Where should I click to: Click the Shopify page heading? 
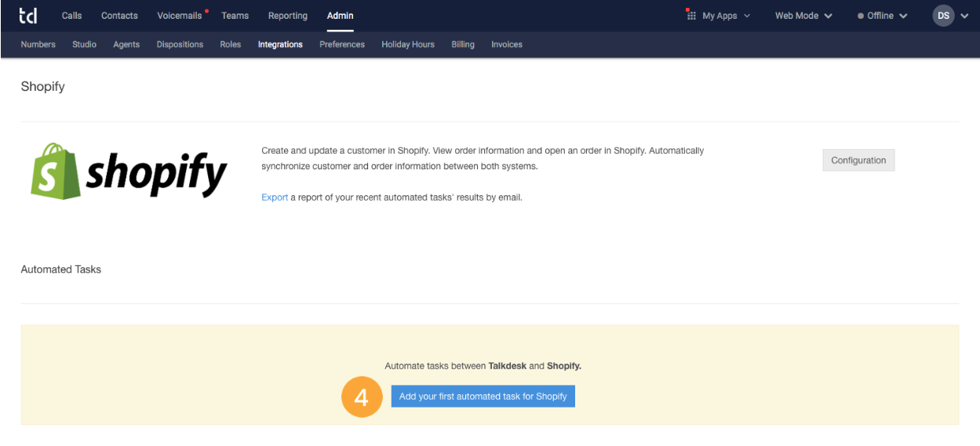tap(43, 87)
